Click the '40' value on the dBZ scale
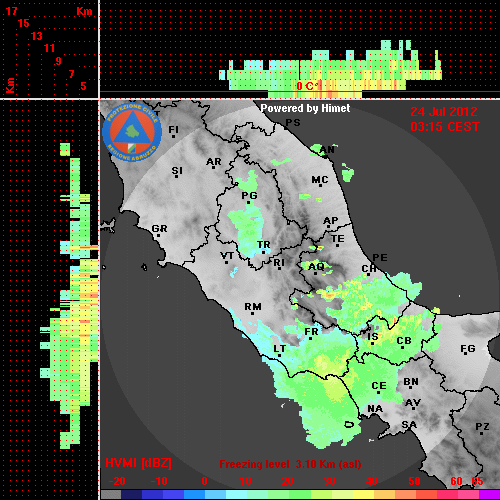Viewport: 500px width, 500px height. (371, 481)
